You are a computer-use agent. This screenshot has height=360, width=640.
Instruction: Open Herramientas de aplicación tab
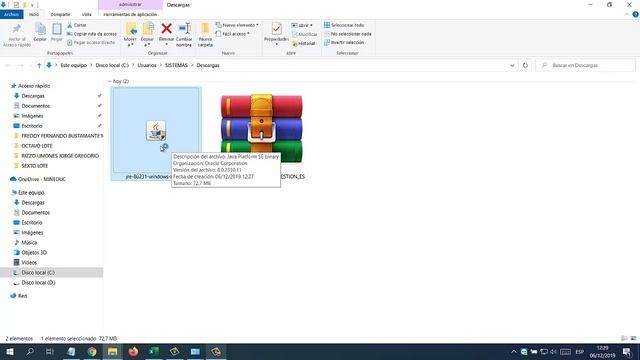point(130,14)
